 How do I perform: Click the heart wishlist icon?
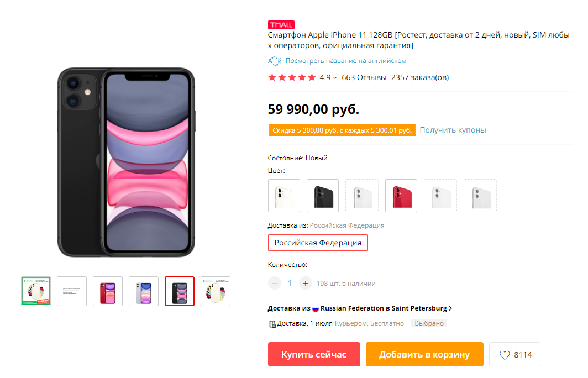(505, 355)
